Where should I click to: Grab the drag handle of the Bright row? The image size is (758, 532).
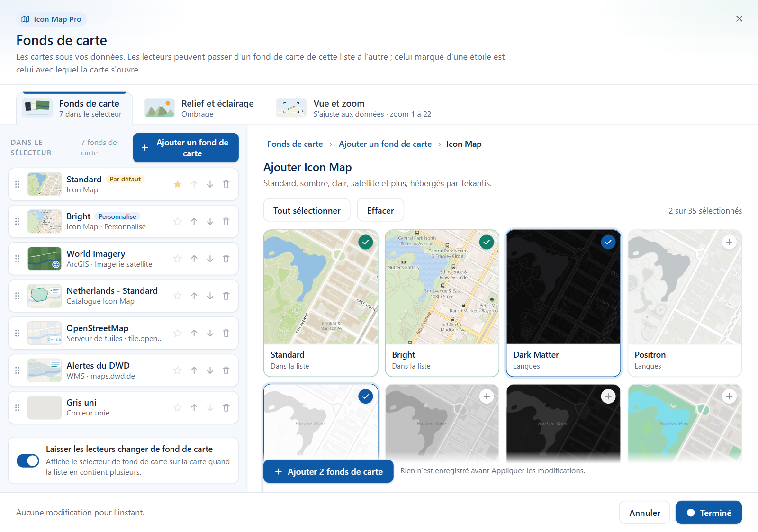18,221
